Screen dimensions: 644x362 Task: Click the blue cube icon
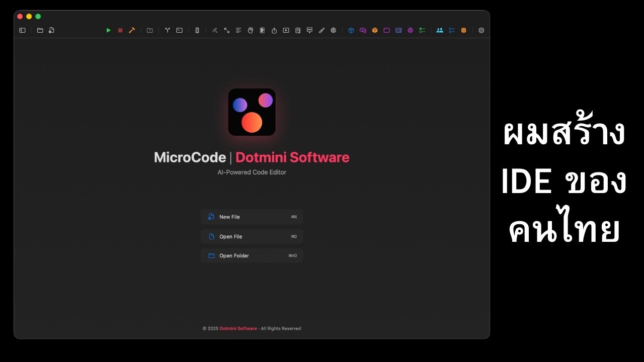(x=351, y=30)
